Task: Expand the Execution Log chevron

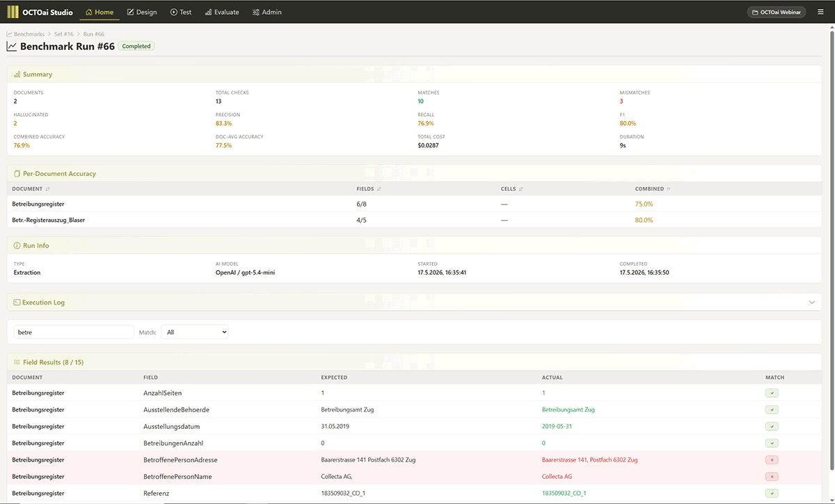Action: [811, 302]
